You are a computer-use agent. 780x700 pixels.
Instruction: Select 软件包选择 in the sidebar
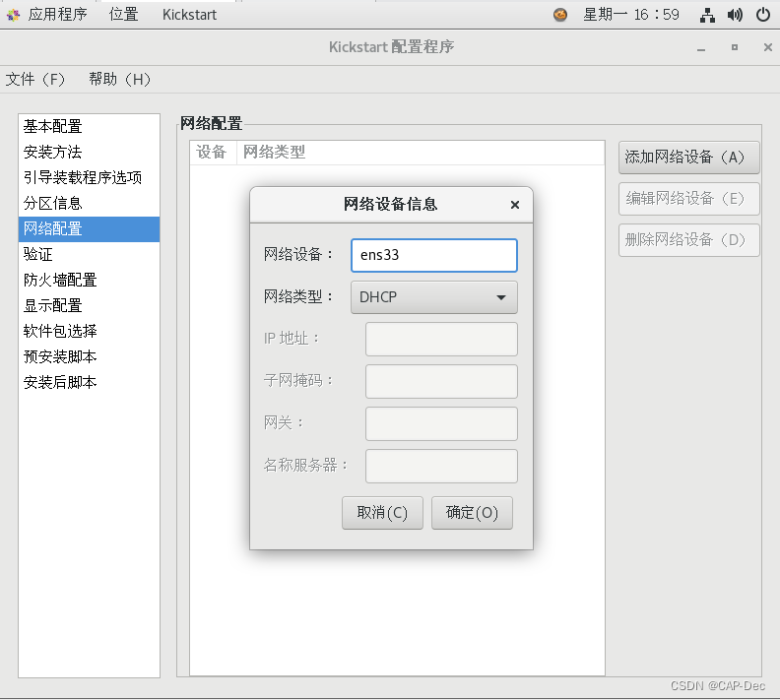point(89,331)
